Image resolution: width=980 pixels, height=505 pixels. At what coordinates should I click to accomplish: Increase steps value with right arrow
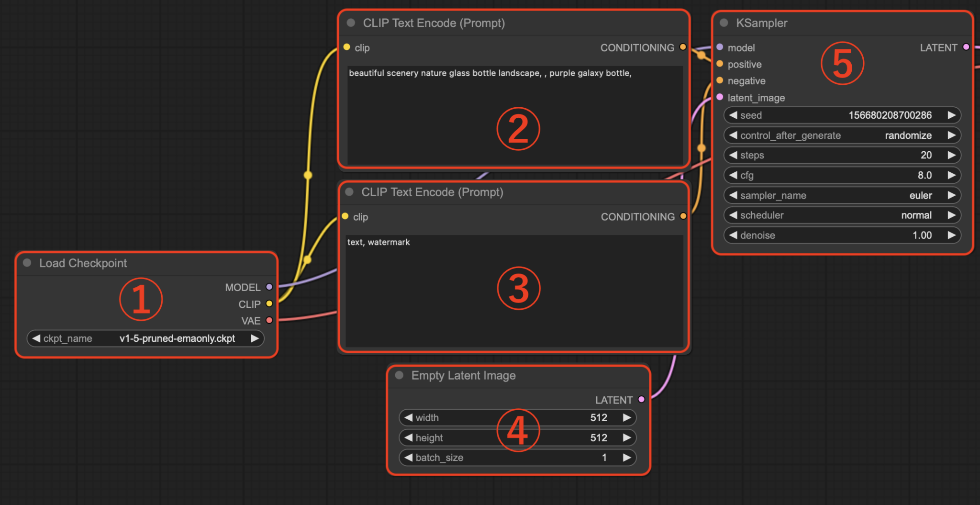952,155
